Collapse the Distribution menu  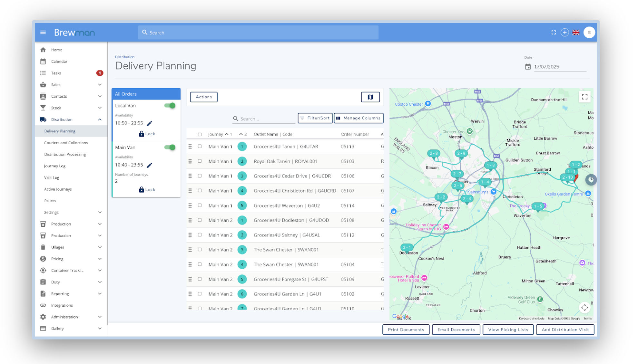click(71, 120)
